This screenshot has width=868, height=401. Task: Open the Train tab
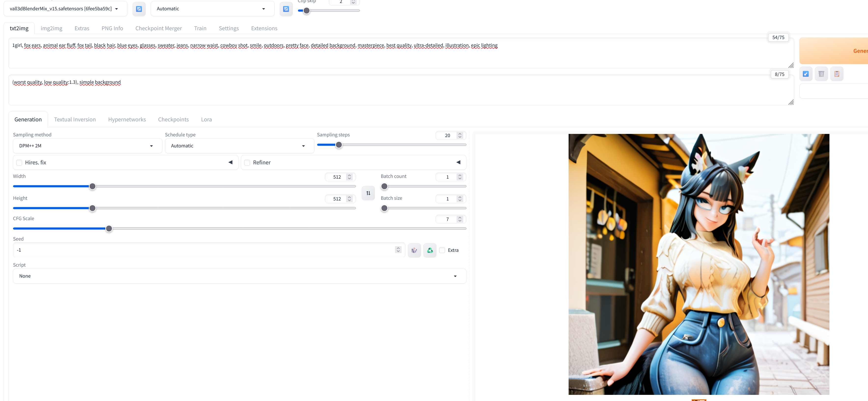(x=200, y=28)
